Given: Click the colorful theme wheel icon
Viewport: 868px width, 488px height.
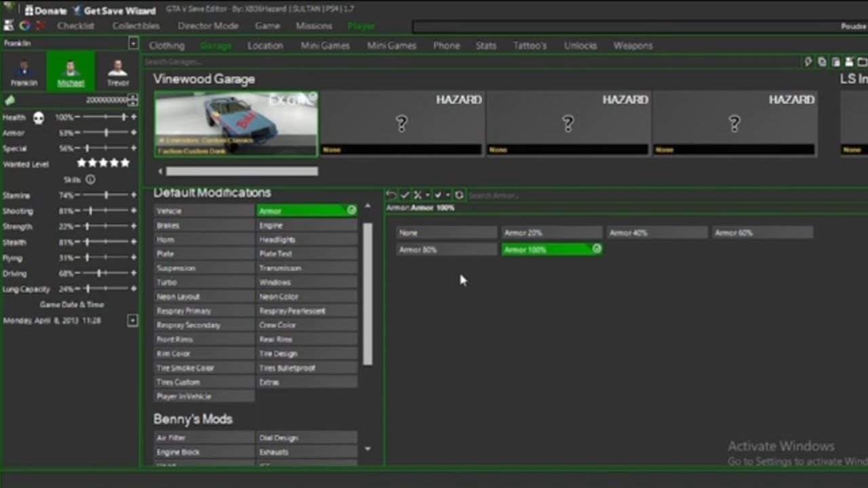Looking at the screenshot, I should click(25, 26).
